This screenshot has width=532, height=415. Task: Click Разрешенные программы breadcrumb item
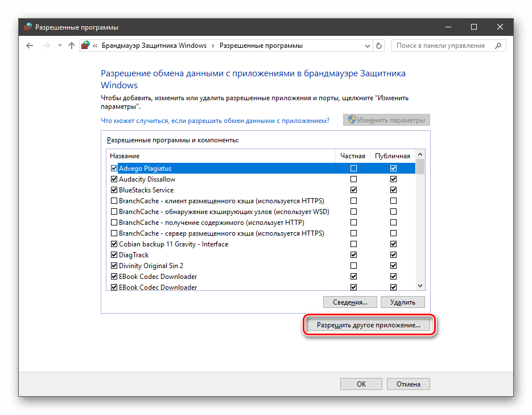click(261, 46)
